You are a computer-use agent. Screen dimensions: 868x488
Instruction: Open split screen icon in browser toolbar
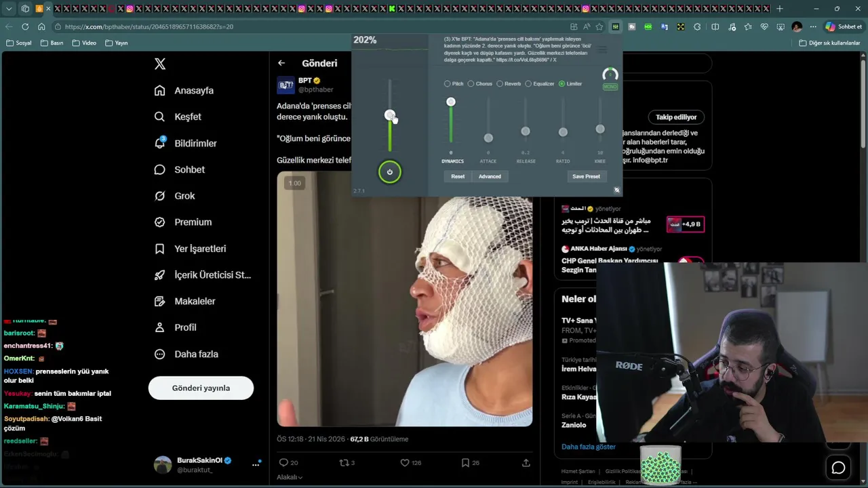click(715, 26)
